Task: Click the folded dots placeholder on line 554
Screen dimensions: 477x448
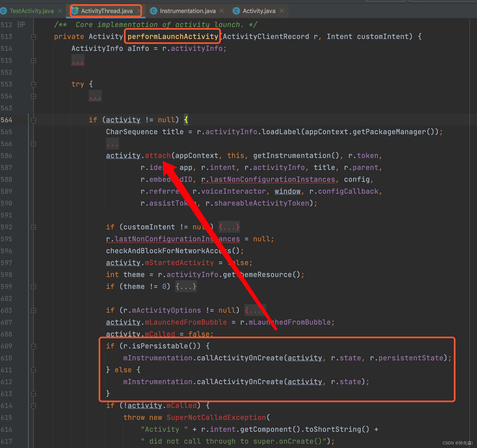Action: 95,96
